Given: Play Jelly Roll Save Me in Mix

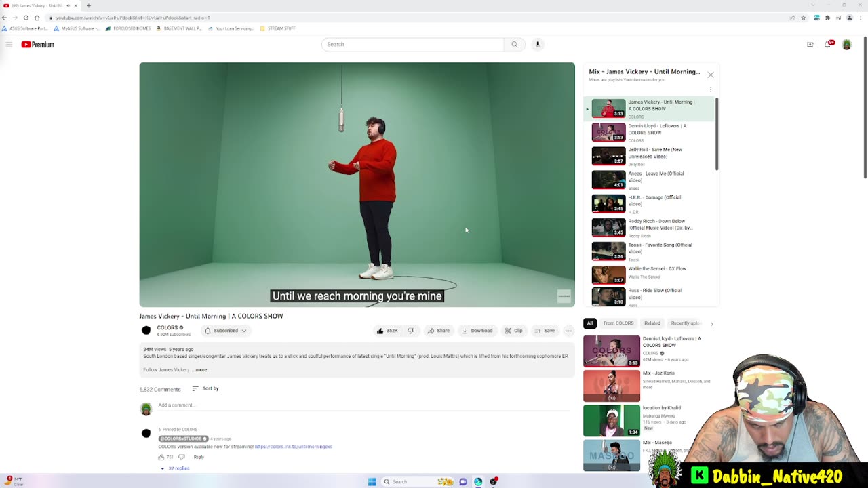Looking at the screenshot, I should 649,156.
